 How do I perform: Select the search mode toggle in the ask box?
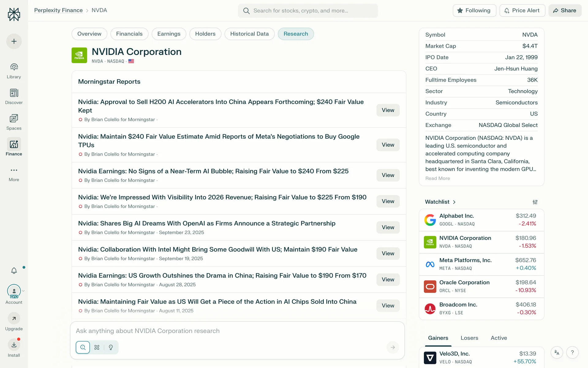tap(83, 347)
